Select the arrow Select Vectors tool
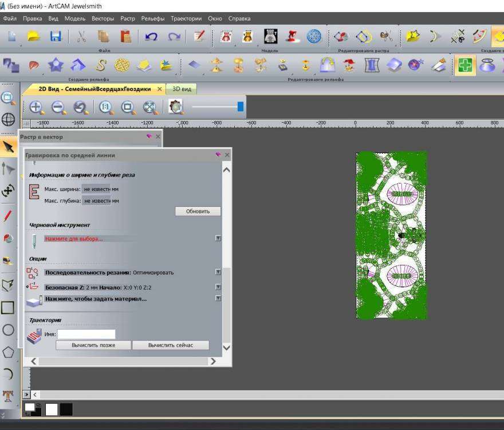This screenshot has width=504, height=430. coord(8,147)
